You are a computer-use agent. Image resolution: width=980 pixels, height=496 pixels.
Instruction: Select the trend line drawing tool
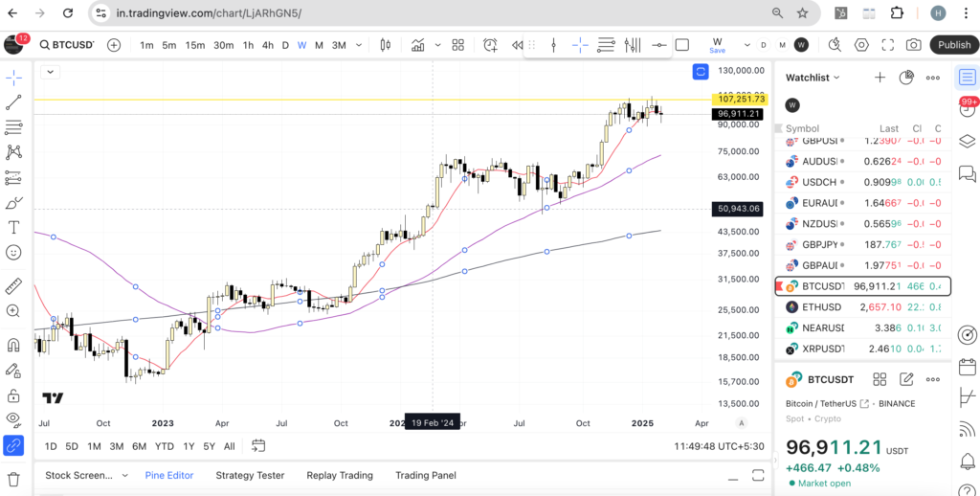click(x=13, y=102)
